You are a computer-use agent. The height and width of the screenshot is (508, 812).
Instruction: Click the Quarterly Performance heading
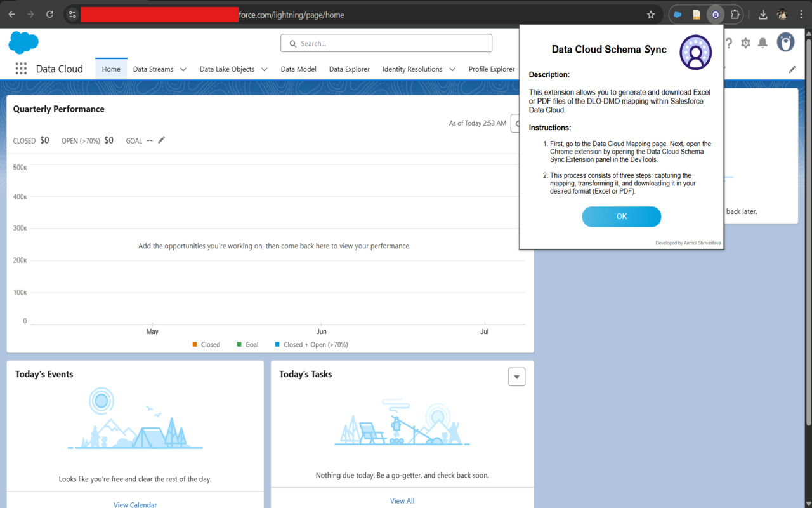coord(59,109)
